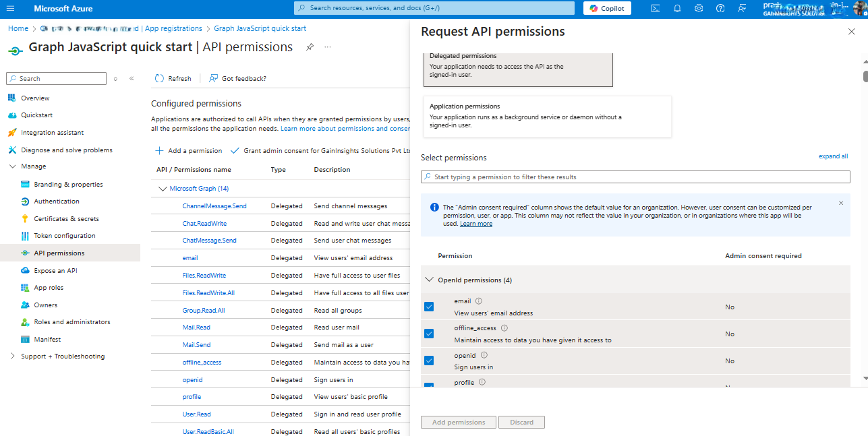Open Azure notifications bell
Screen dimensions: 868x436
(676, 8)
